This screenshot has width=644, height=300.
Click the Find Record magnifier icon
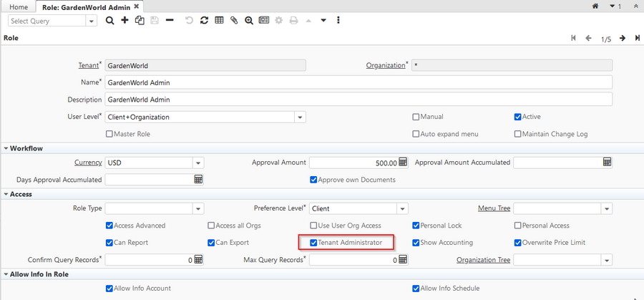(109, 21)
